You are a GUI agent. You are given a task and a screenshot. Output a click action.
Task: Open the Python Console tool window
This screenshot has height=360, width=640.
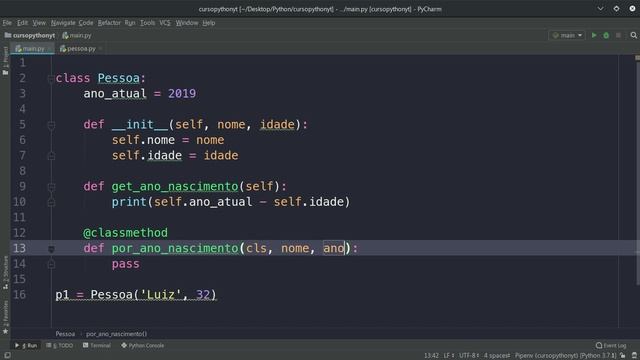pyautogui.click(x=142, y=345)
